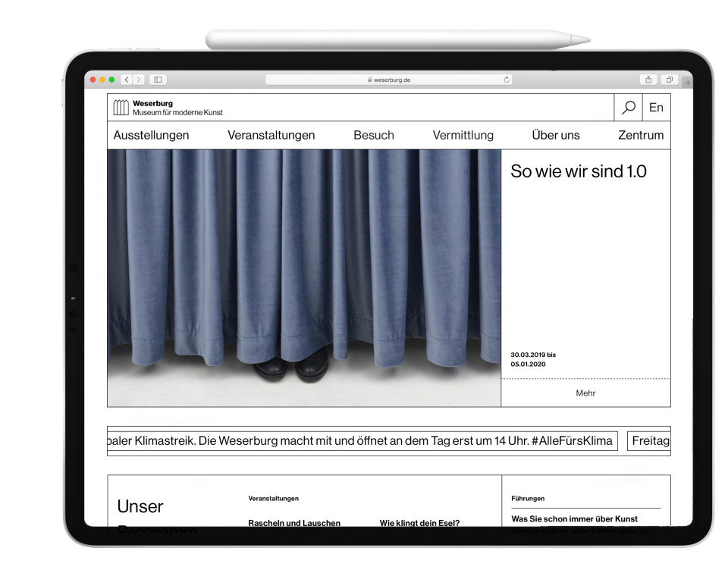Go back with Safari's back arrow

pos(128,80)
